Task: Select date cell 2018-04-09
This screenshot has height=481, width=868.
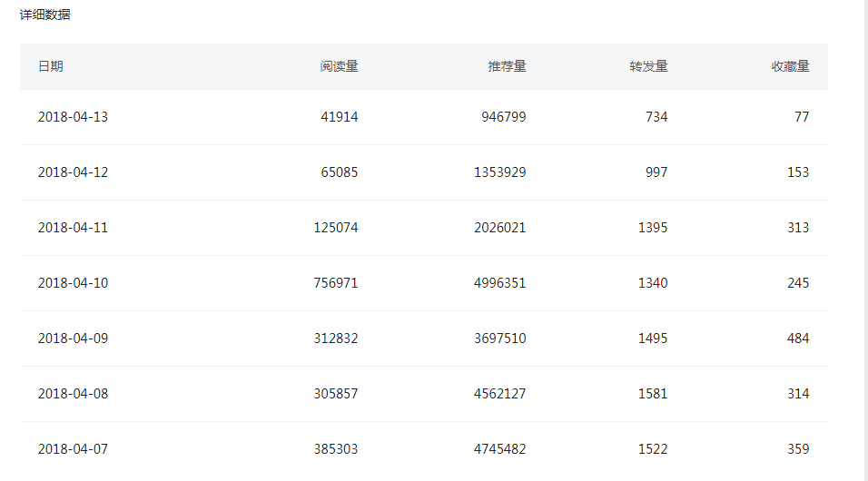Action: click(73, 339)
